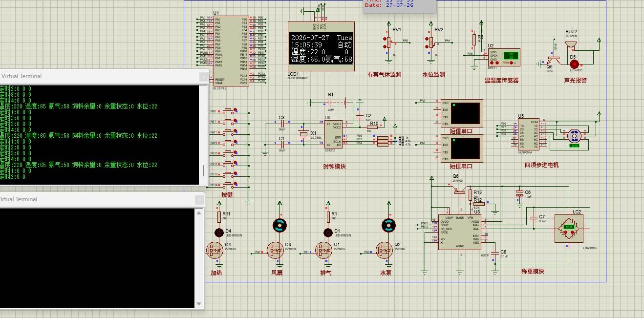
Task: Click the PA11 push button
Action: (x=228, y=132)
